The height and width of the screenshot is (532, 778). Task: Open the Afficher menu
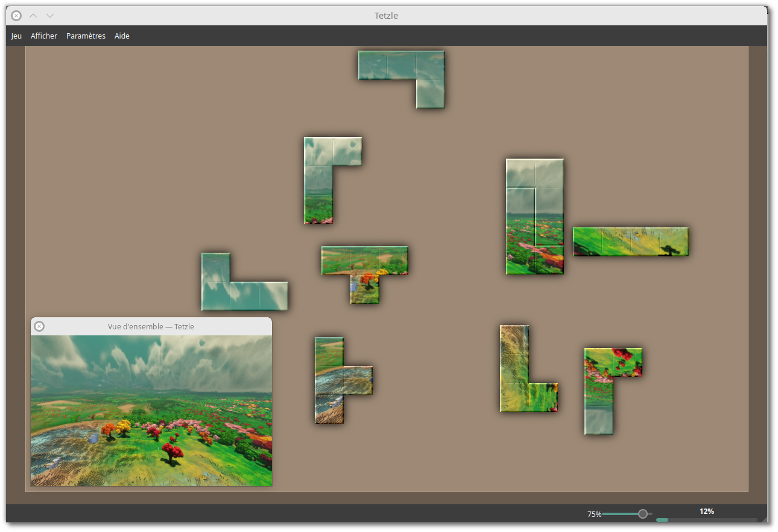tap(44, 36)
